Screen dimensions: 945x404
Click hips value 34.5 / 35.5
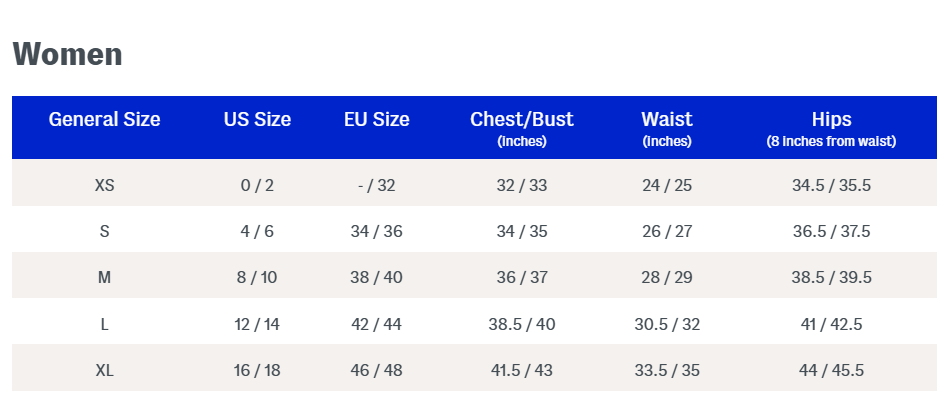click(832, 185)
